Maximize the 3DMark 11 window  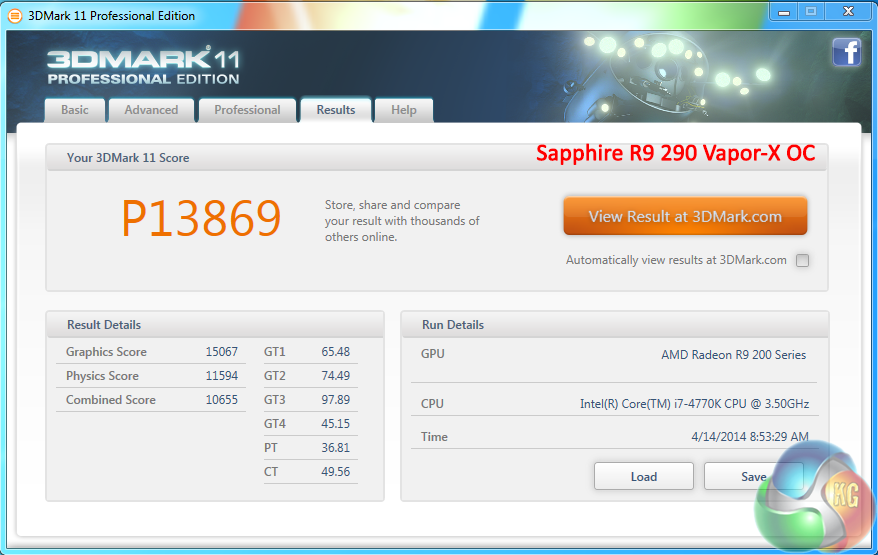(811, 11)
